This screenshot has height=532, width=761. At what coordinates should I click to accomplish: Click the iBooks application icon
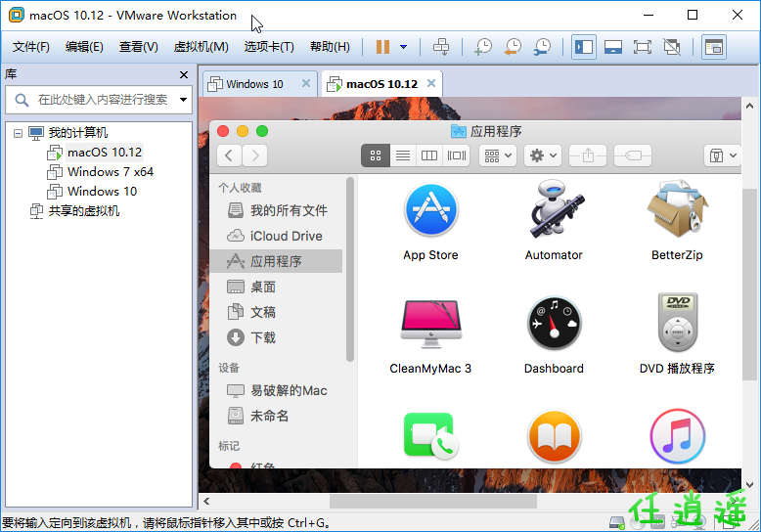(555, 436)
